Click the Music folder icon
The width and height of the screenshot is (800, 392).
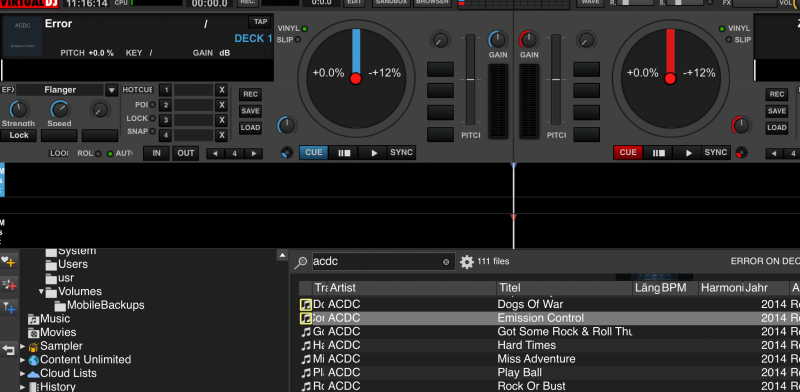(x=34, y=320)
